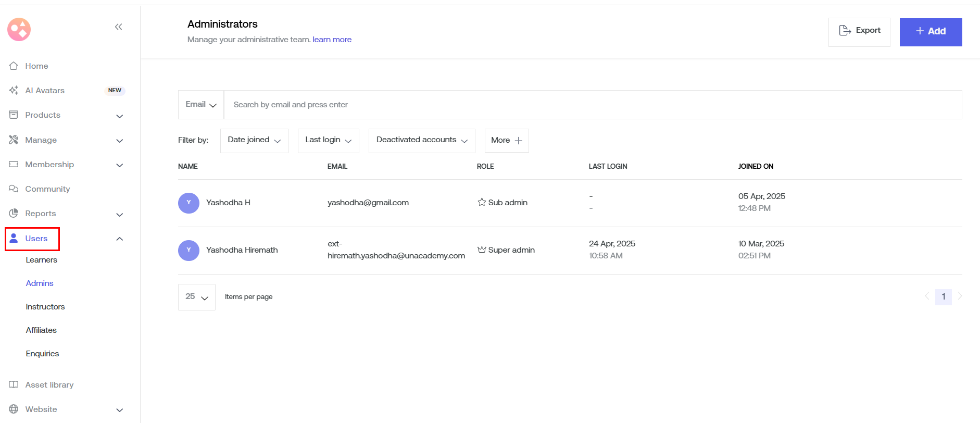Open the Learners submenu item

(x=42, y=260)
